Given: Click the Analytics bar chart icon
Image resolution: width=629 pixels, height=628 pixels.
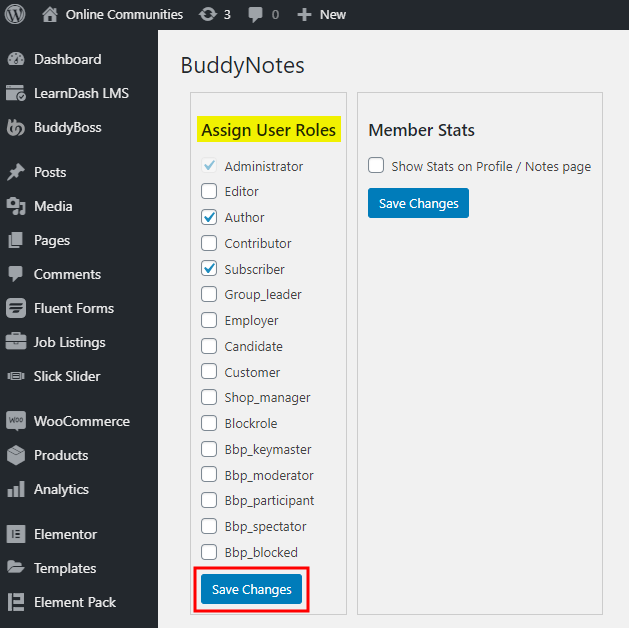Looking at the screenshot, I should [16, 489].
